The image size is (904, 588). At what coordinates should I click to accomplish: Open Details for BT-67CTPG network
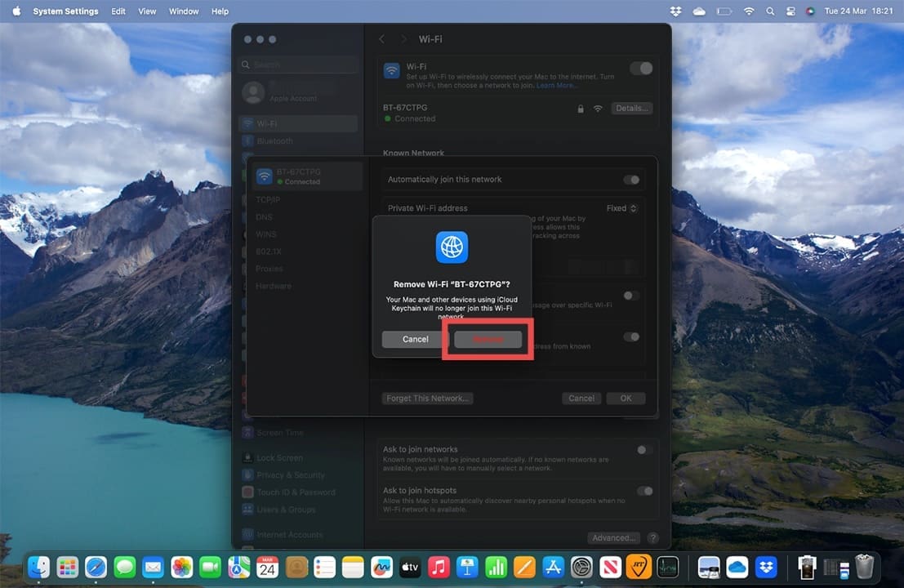tap(631, 108)
